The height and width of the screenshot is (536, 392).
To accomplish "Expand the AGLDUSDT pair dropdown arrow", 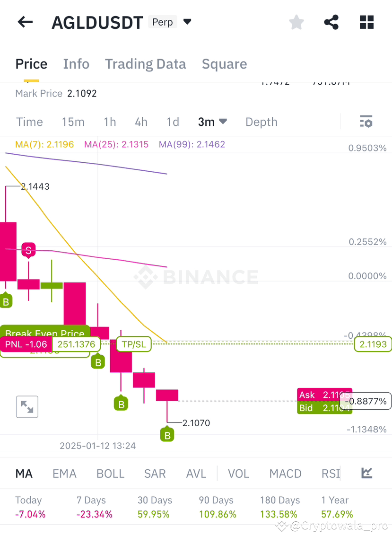I will tap(187, 22).
